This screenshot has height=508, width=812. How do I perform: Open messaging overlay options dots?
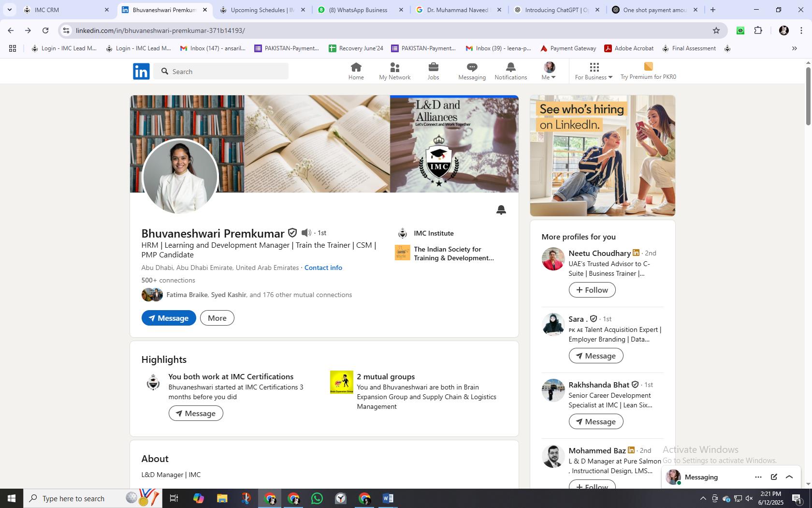[x=758, y=477]
